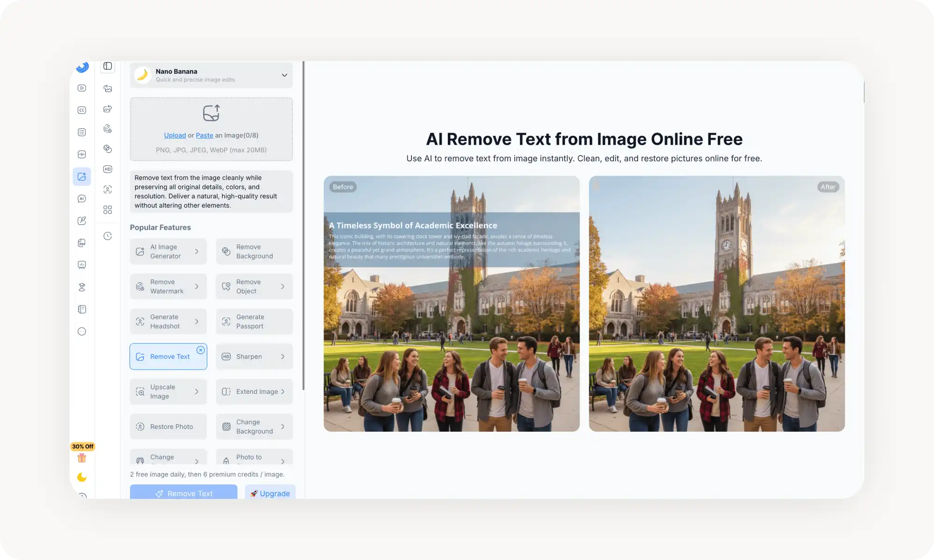Click the Upload link to add an image

175,135
